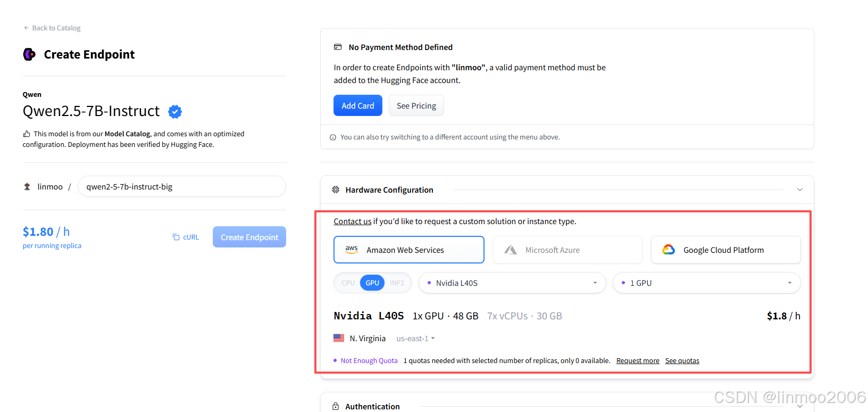Click the Create Endpoint button
The width and height of the screenshot is (868, 412).
tap(249, 237)
